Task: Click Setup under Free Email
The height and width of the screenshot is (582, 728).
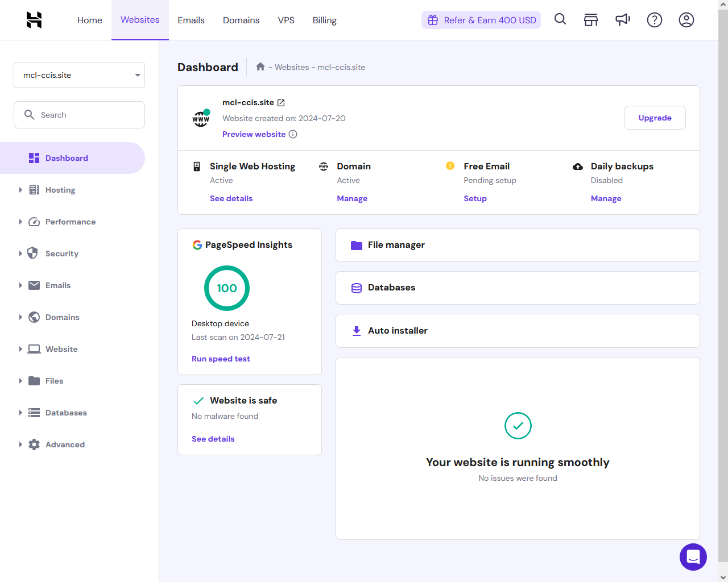Action: click(x=475, y=198)
